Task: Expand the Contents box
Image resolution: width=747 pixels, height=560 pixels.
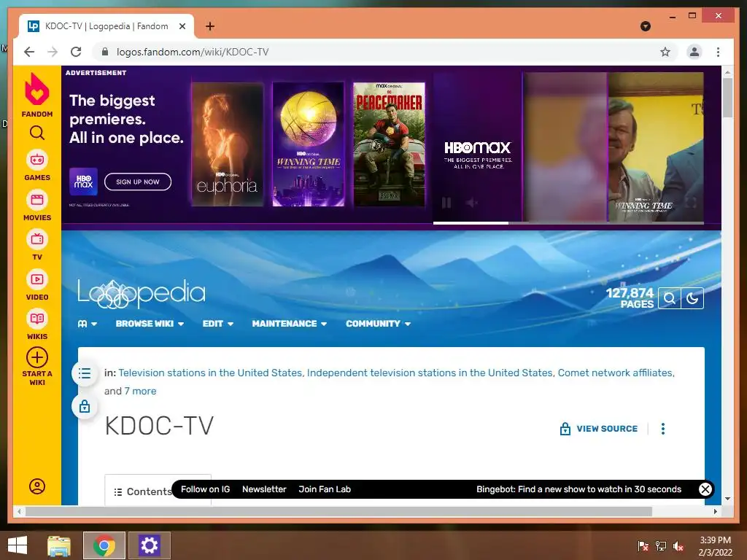Action: click(142, 491)
